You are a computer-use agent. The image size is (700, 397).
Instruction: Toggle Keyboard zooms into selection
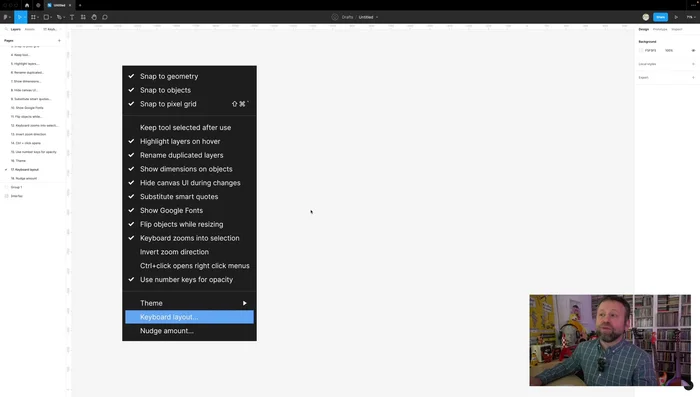click(x=189, y=238)
